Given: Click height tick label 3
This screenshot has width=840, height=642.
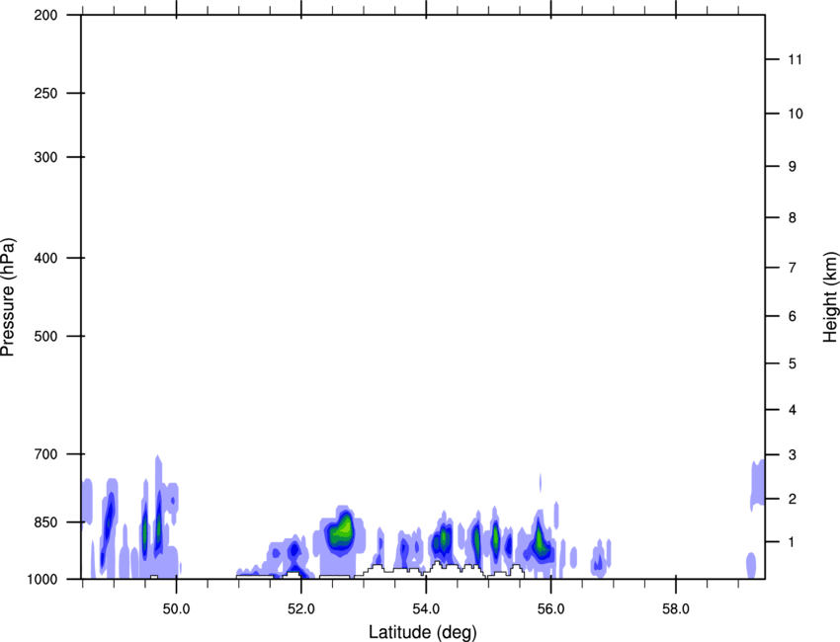Looking at the screenshot, I should tap(793, 454).
